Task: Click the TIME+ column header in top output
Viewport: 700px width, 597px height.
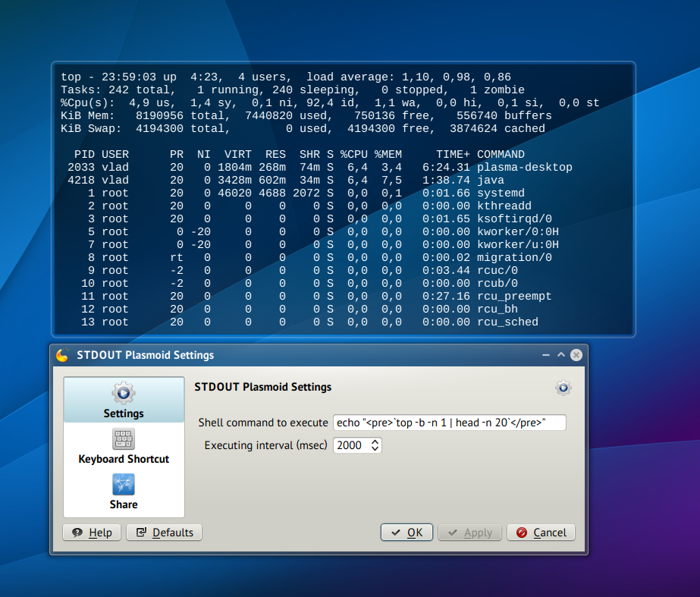Action: pyautogui.click(x=453, y=154)
